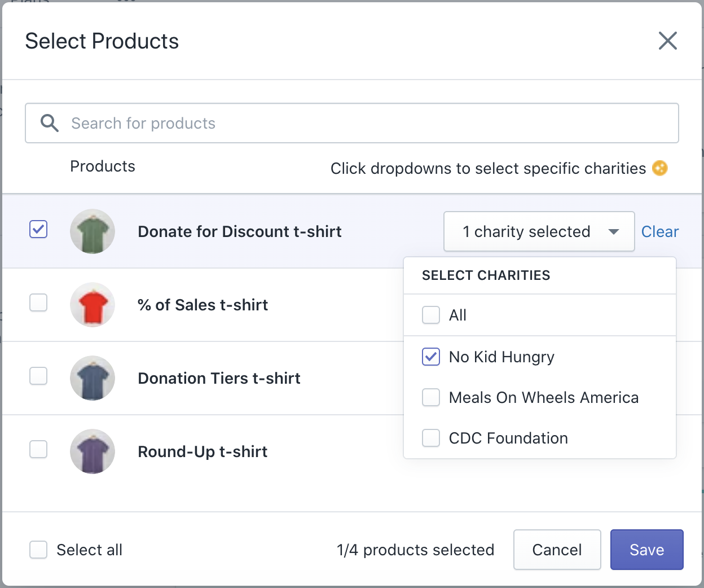
Task: Click the Clear link
Action: click(x=659, y=231)
